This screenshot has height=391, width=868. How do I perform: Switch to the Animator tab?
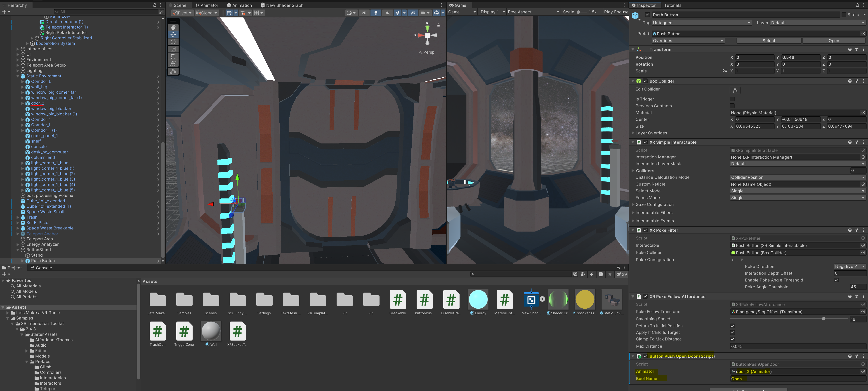[207, 5]
